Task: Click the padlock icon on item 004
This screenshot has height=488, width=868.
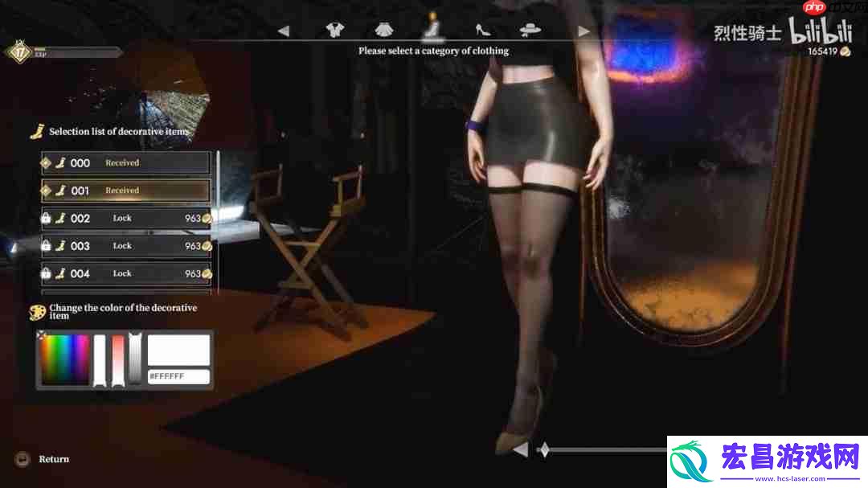Action: point(46,273)
